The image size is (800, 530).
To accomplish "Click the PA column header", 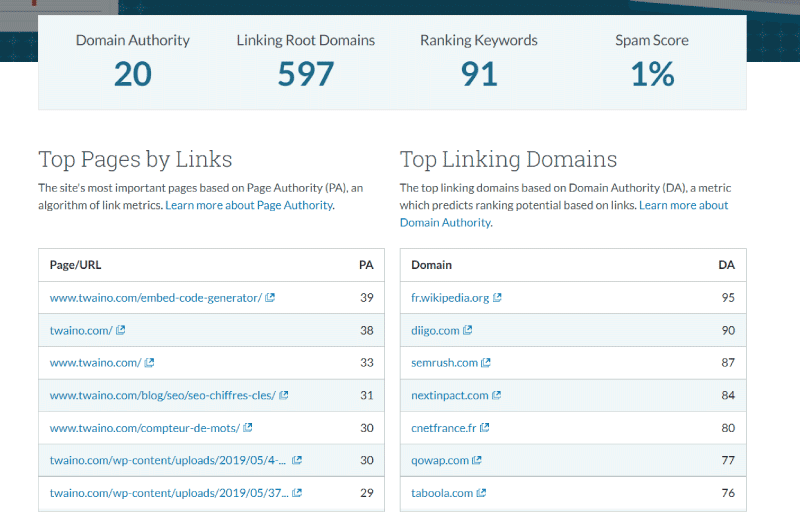I will tap(366, 265).
